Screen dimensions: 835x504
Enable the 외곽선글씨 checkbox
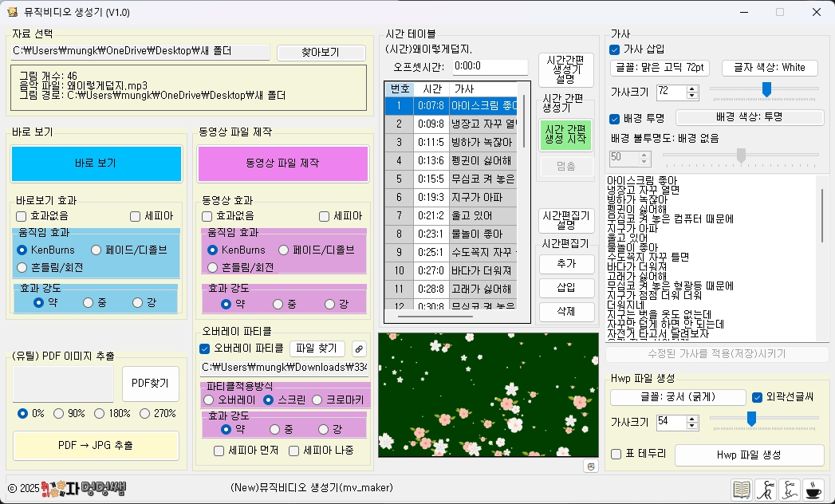tap(758, 396)
